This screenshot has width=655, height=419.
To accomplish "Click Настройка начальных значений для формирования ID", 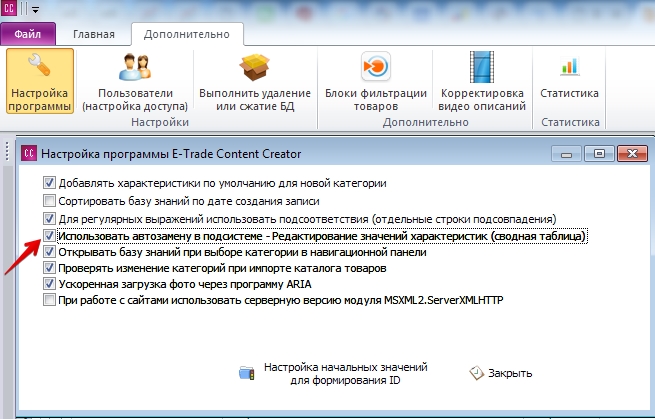I will point(345,373).
